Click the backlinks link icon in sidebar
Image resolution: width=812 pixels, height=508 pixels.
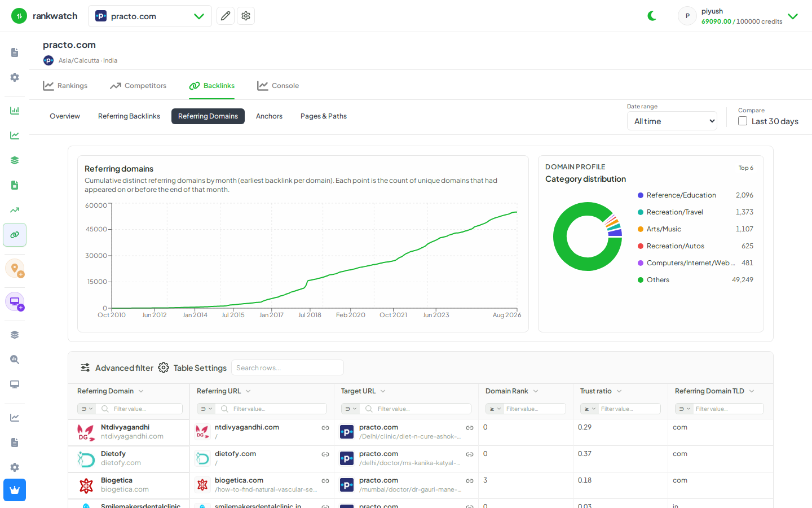tap(15, 235)
